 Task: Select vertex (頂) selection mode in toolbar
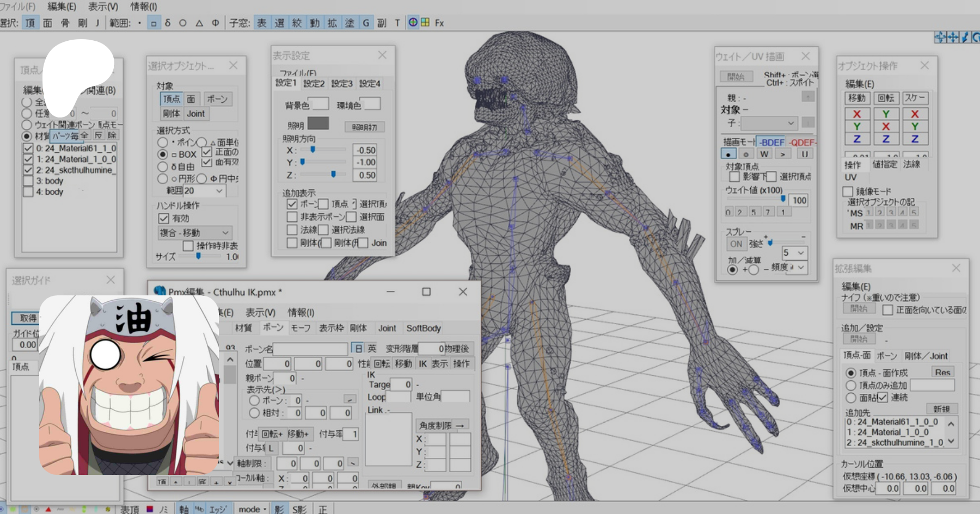coord(30,23)
